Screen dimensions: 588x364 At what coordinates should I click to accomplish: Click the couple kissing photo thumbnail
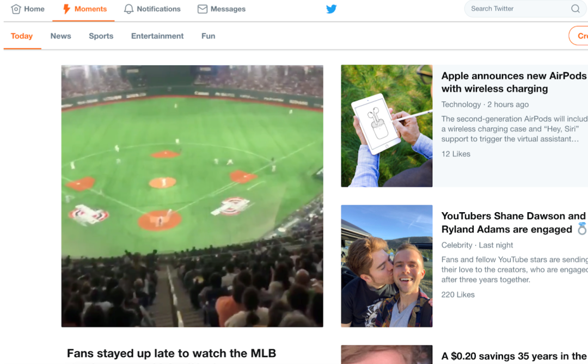coord(387,266)
